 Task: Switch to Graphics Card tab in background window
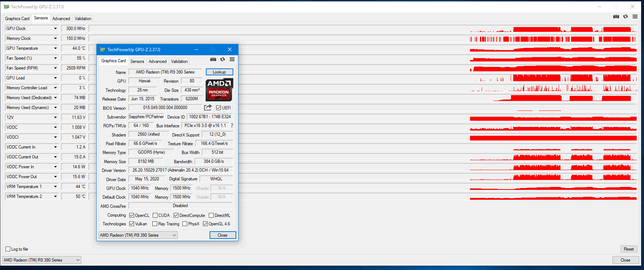(17, 19)
